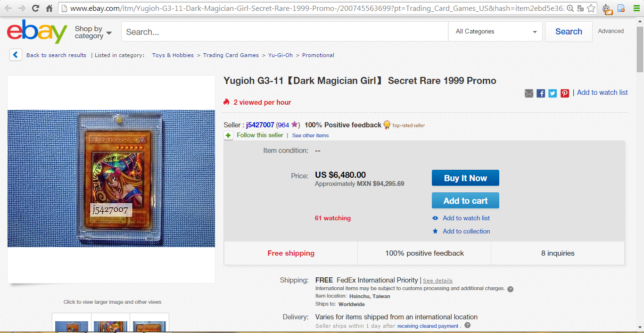This screenshot has width=644, height=333.
Task: Open the Trading Card Games breadcrumb
Action: tap(231, 55)
